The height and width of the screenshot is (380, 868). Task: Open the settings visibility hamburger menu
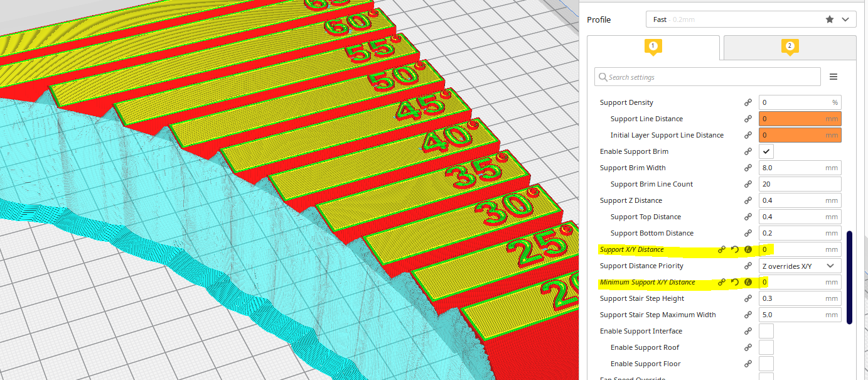click(x=833, y=77)
